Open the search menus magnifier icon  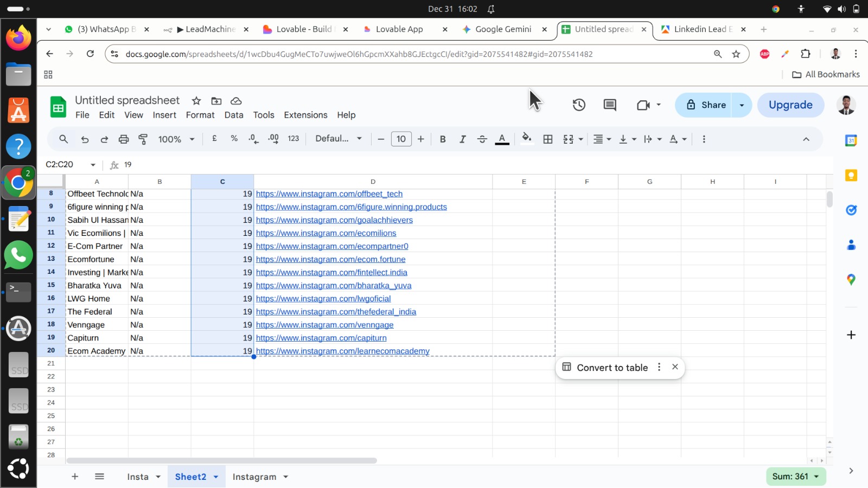(63, 139)
